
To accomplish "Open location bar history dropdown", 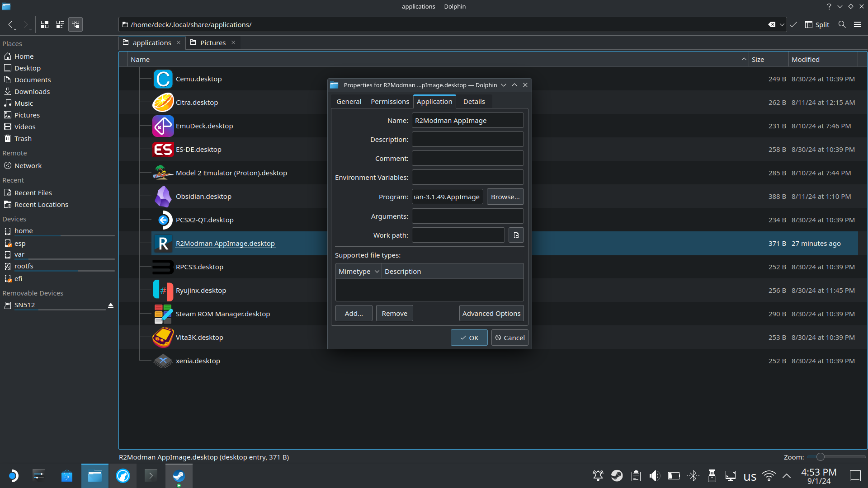I will (x=782, y=24).
